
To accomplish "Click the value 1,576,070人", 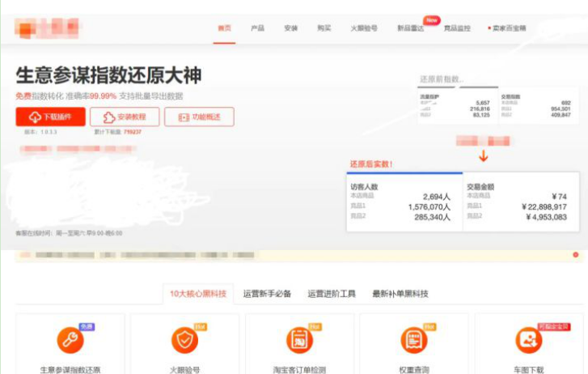I will point(429,207).
